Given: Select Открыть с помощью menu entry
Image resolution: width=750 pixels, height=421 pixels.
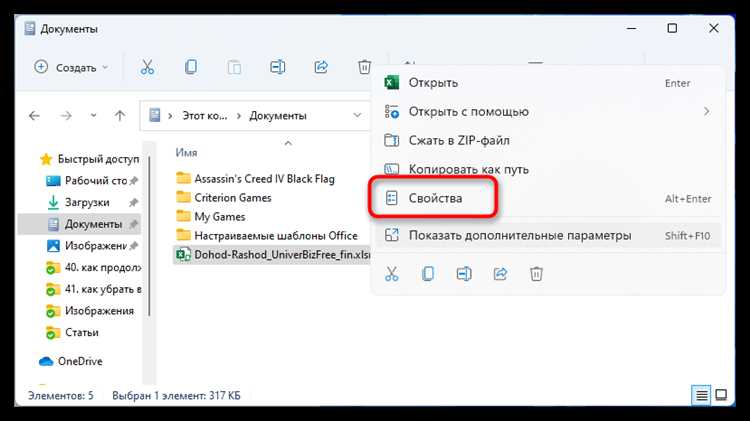Looking at the screenshot, I should [x=548, y=111].
